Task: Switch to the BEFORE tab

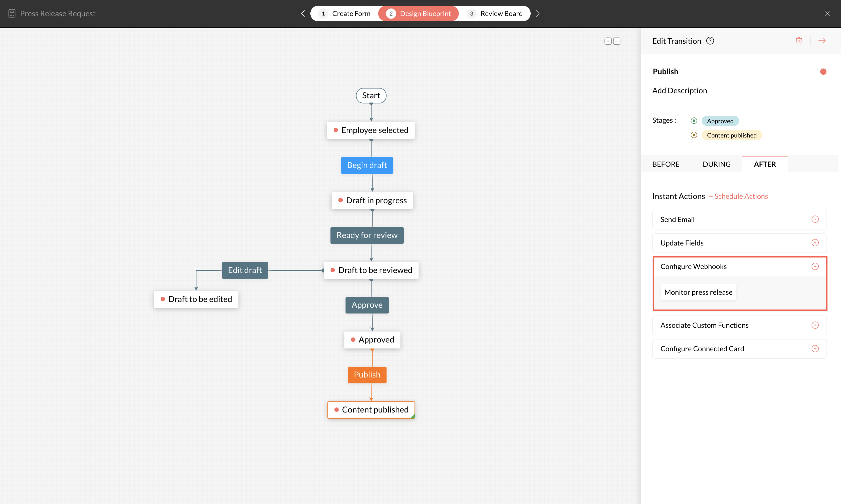Action: (x=666, y=164)
